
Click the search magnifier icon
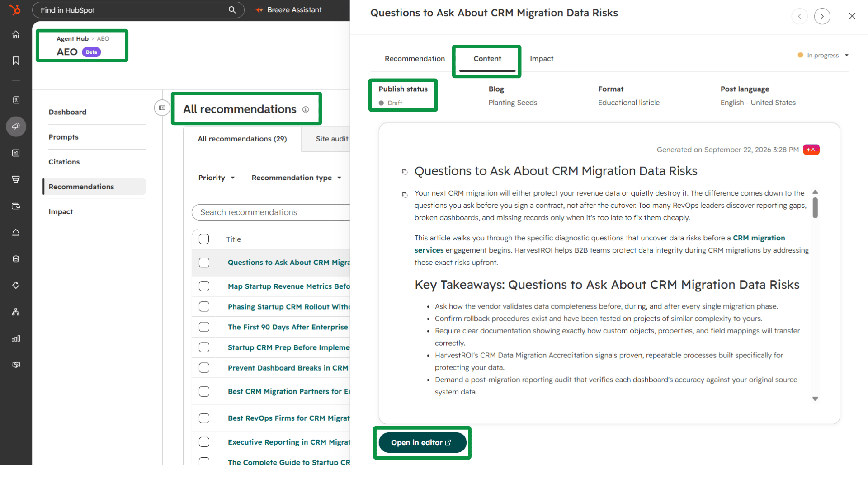tap(232, 10)
